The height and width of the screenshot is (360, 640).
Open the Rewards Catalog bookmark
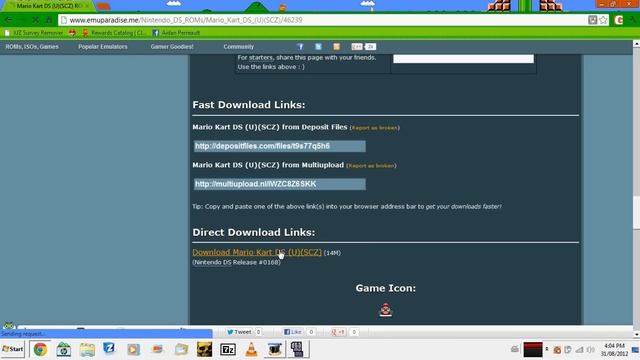click(114, 33)
